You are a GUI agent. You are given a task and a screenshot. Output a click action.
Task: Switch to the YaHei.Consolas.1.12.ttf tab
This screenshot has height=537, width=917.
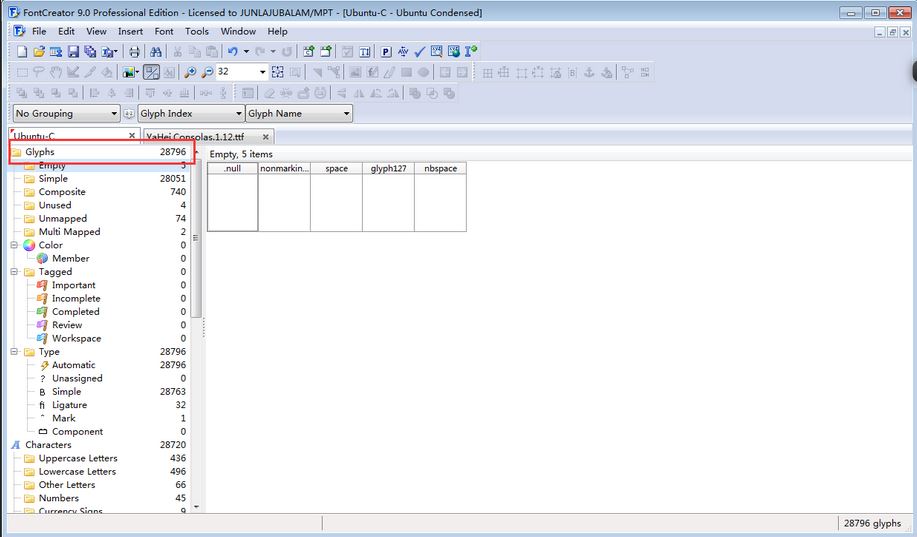[x=195, y=136]
